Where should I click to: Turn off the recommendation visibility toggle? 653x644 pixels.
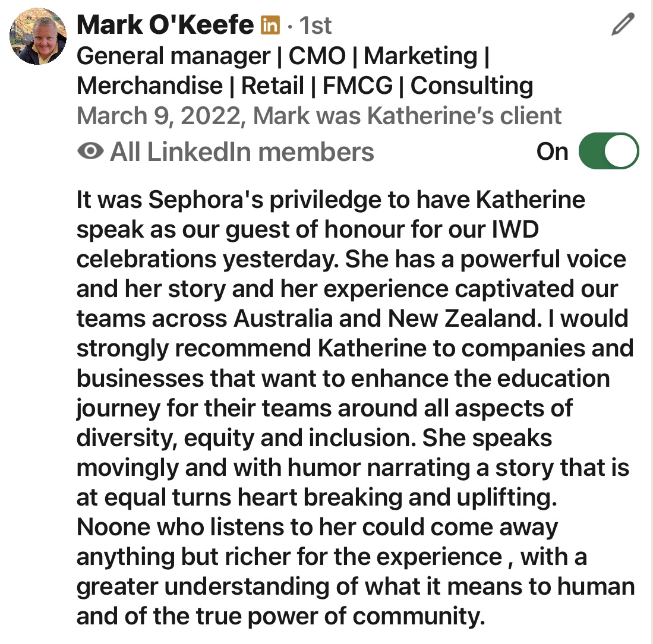tap(608, 151)
